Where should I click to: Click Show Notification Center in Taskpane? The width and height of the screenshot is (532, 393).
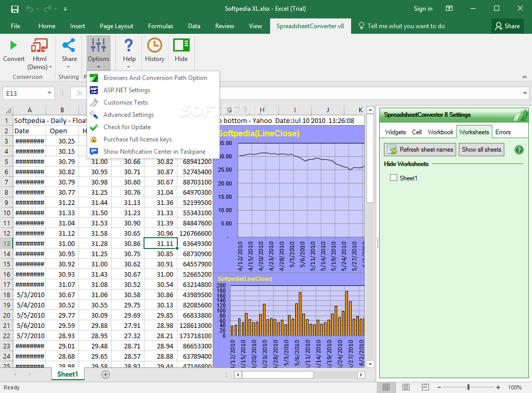click(x=153, y=152)
